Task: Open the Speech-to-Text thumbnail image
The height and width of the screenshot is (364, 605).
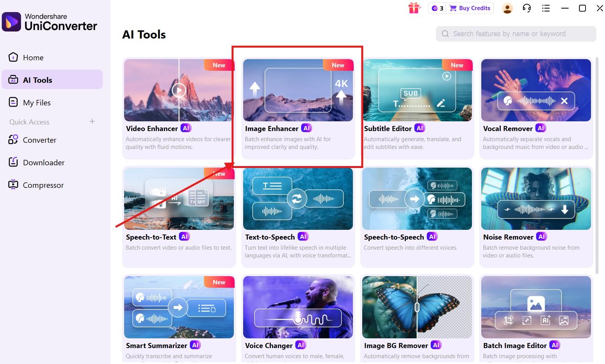Action: 179,199
